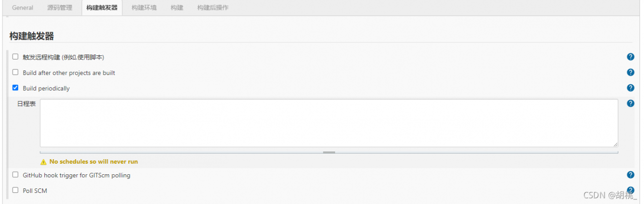Check the Poll SCM checkbox

coord(15,190)
